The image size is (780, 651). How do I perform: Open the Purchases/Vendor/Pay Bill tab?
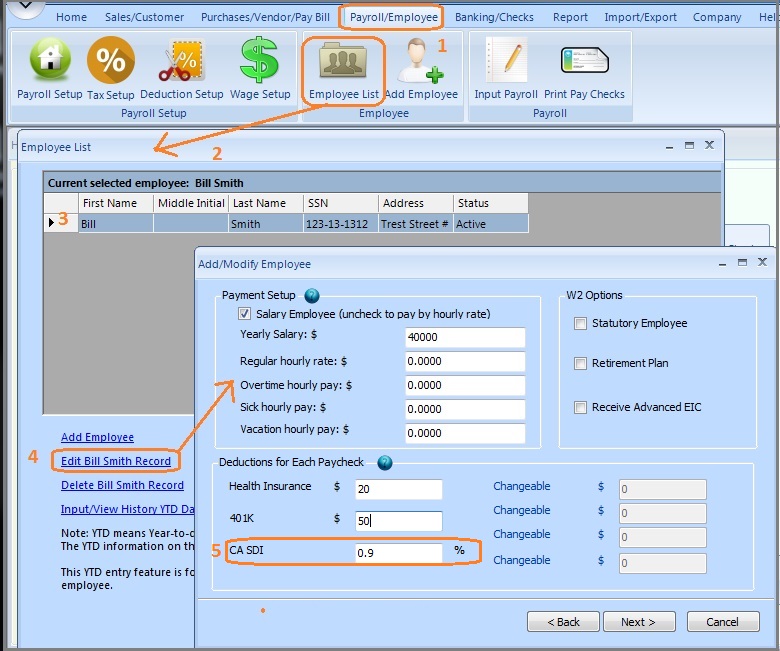pos(265,17)
